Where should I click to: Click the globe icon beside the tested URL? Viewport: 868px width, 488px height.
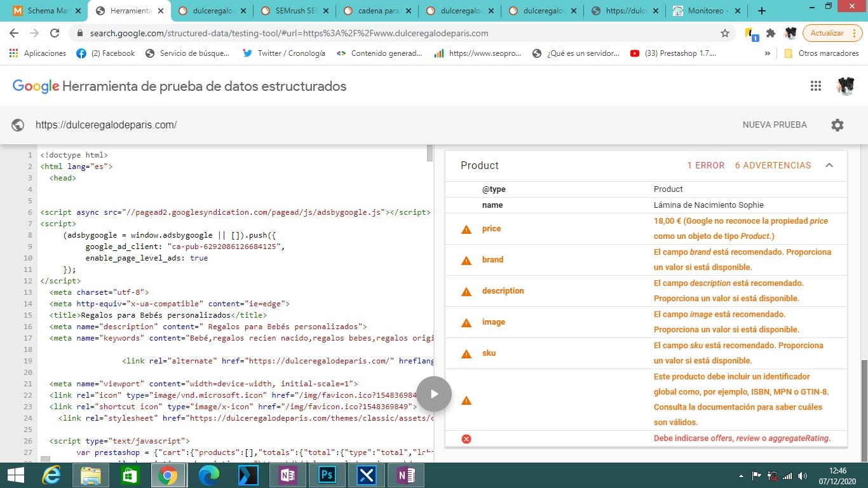pyautogui.click(x=18, y=125)
